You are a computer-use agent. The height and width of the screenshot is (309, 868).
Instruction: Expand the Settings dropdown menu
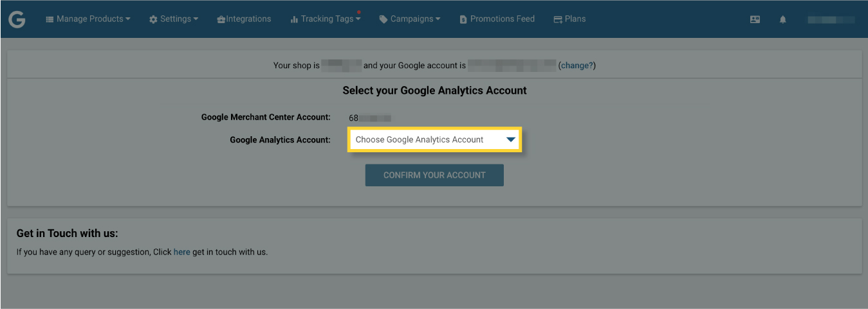174,19
